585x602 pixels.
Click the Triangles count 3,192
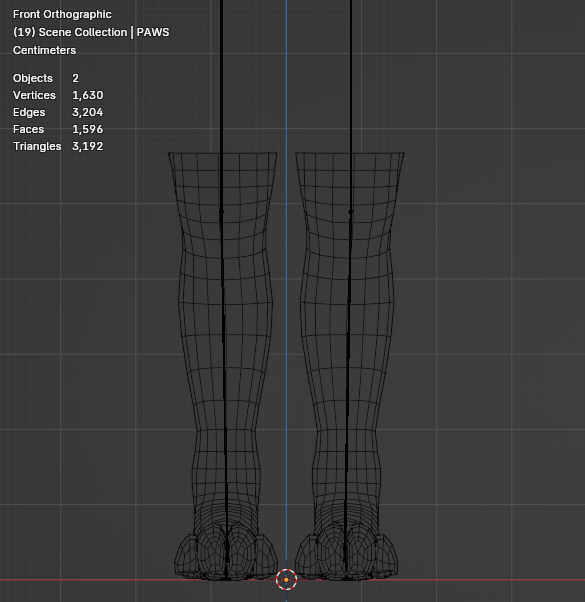click(x=88, y=146)
